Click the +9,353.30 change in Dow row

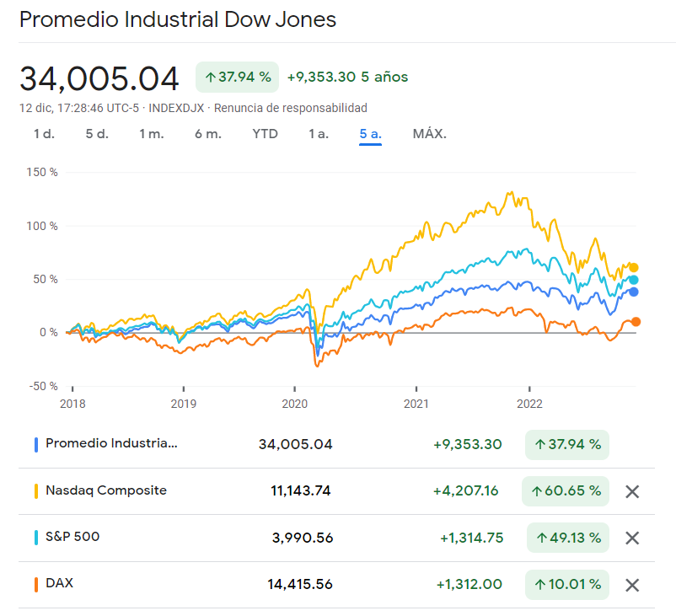coord(467,444)
